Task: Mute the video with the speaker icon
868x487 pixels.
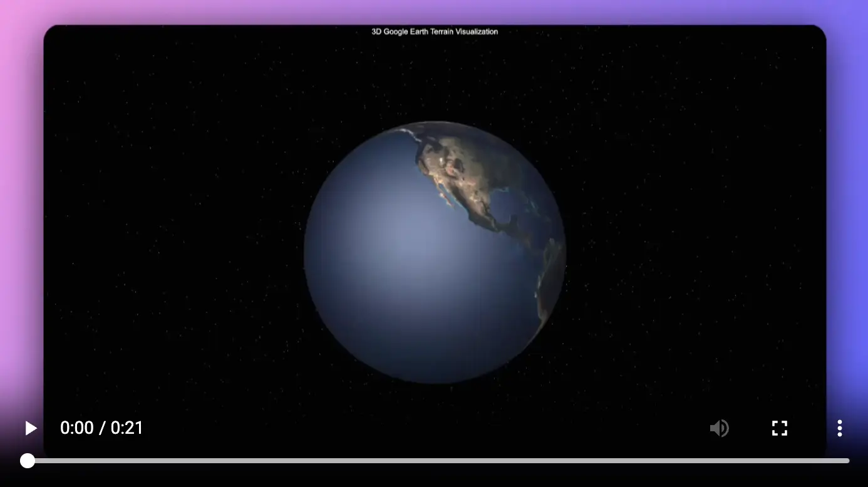Action: 719,428
